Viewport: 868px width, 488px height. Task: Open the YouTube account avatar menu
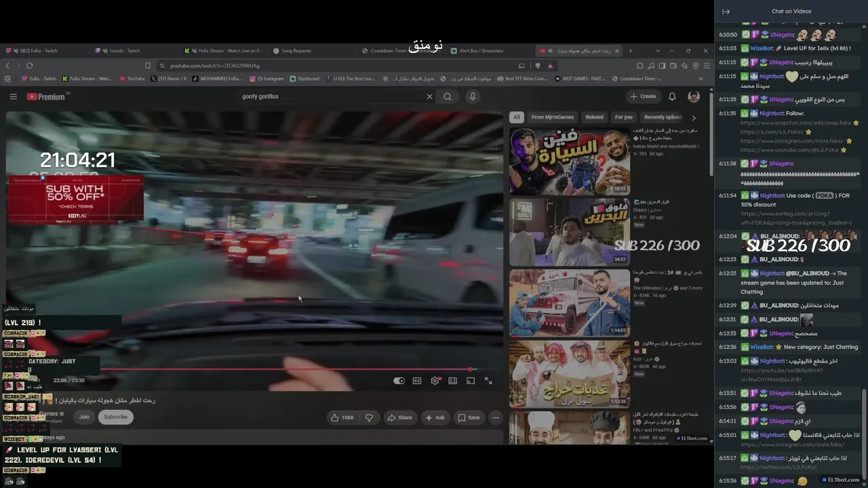[694, 96]
